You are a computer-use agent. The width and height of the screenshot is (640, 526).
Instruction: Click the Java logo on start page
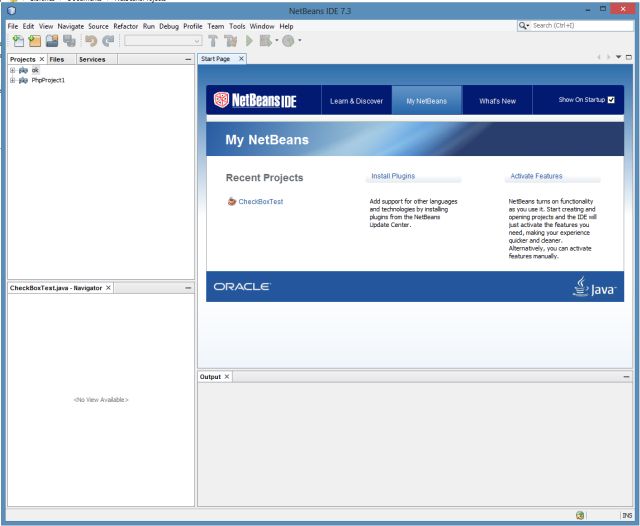tap(594, 287)
